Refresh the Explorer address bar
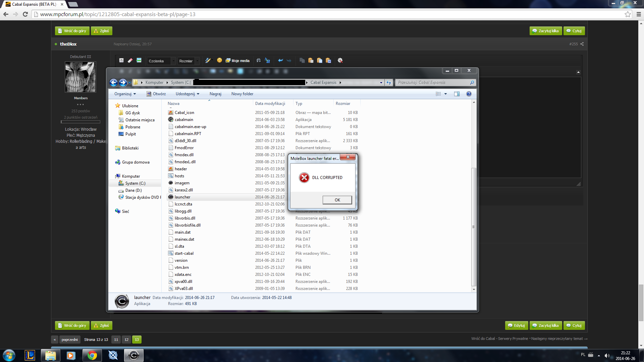The width and height of the screenshot is (644, 362). (x=389, y=83)
